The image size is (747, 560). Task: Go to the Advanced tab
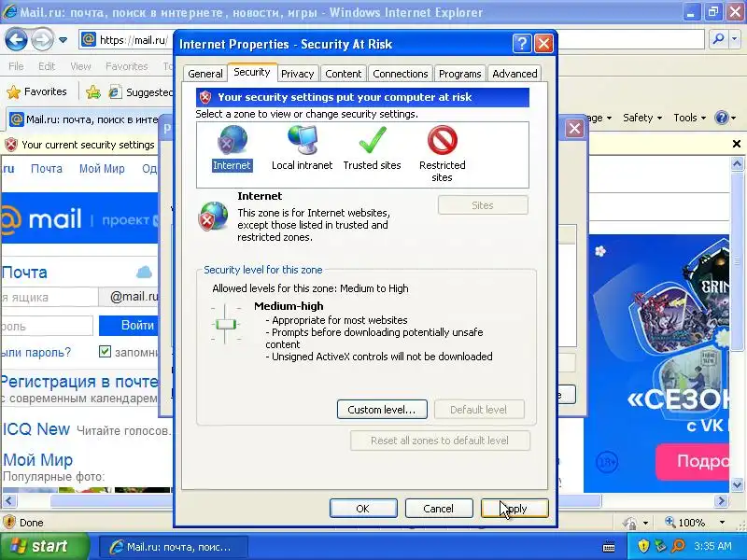click(514, 74)
